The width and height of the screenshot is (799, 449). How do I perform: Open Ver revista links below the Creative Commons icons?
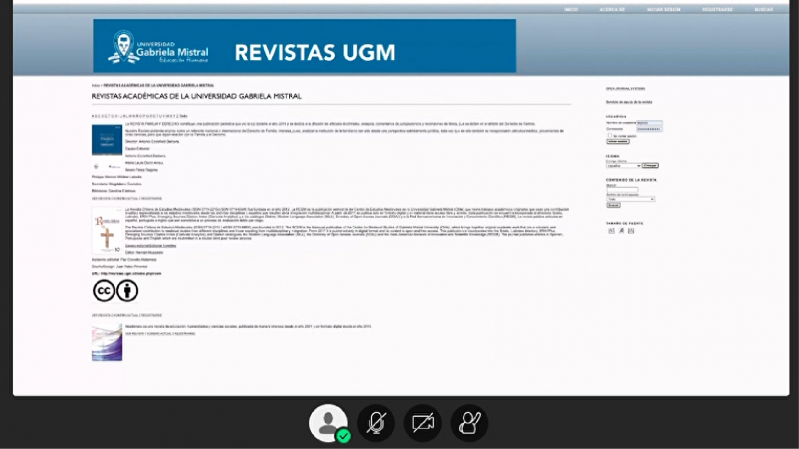tap(127, 315)
